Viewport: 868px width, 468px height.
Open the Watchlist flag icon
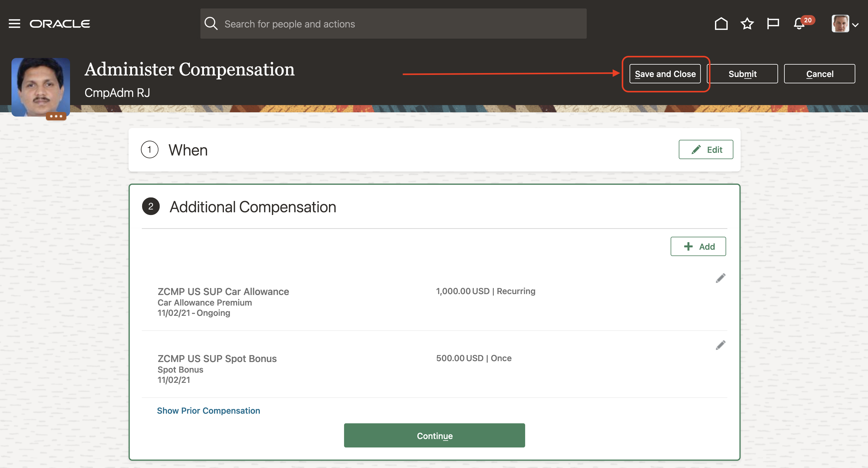pyautogui.click(x=773, y=24)
